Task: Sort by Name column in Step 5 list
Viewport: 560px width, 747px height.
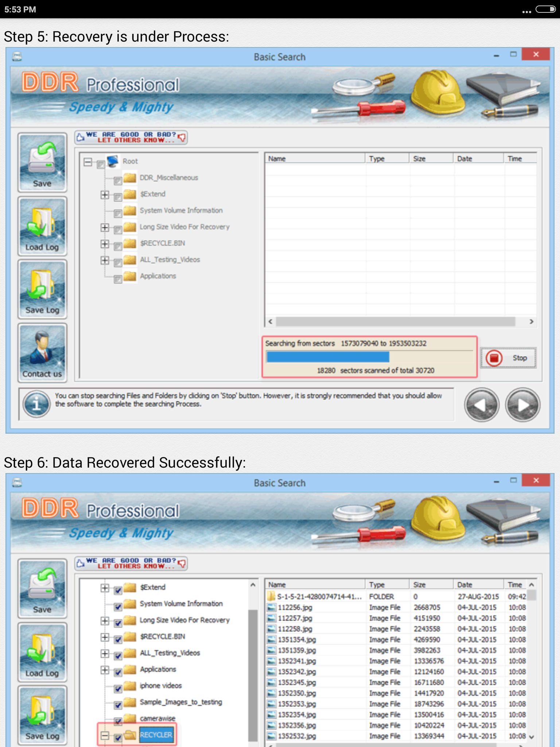Action: click(x=315, y=158)
